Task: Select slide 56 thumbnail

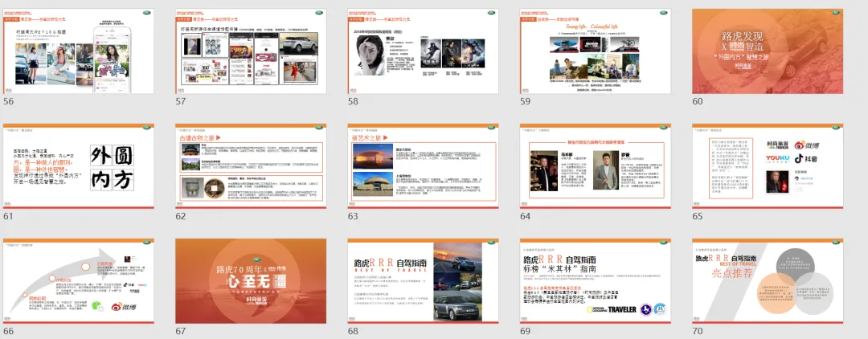Action: coord(79,51)
